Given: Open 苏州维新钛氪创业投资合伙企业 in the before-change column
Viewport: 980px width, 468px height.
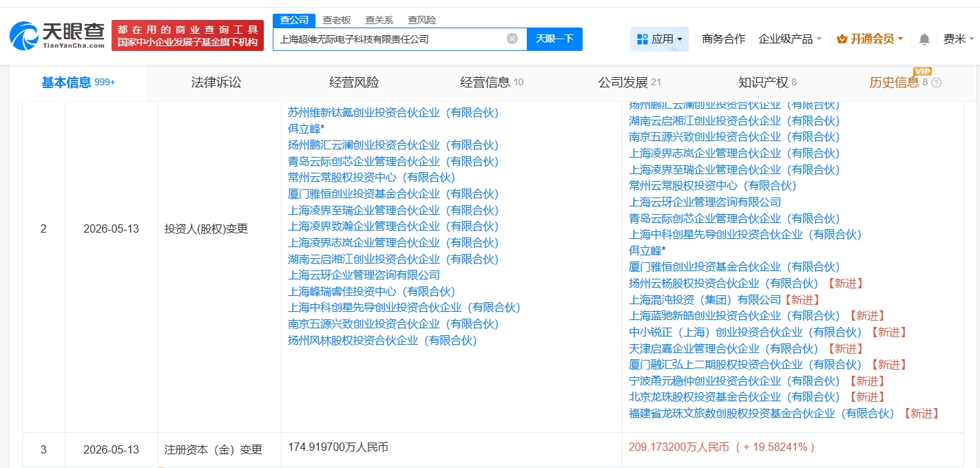Looking at the screenshot, I should (x=393, y=112).
